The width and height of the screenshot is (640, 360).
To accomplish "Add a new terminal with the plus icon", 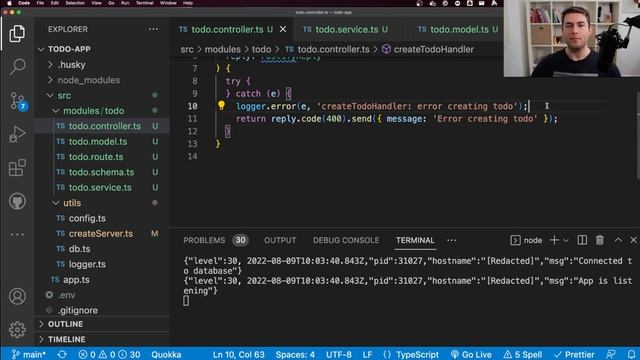I will pos(554,240).
